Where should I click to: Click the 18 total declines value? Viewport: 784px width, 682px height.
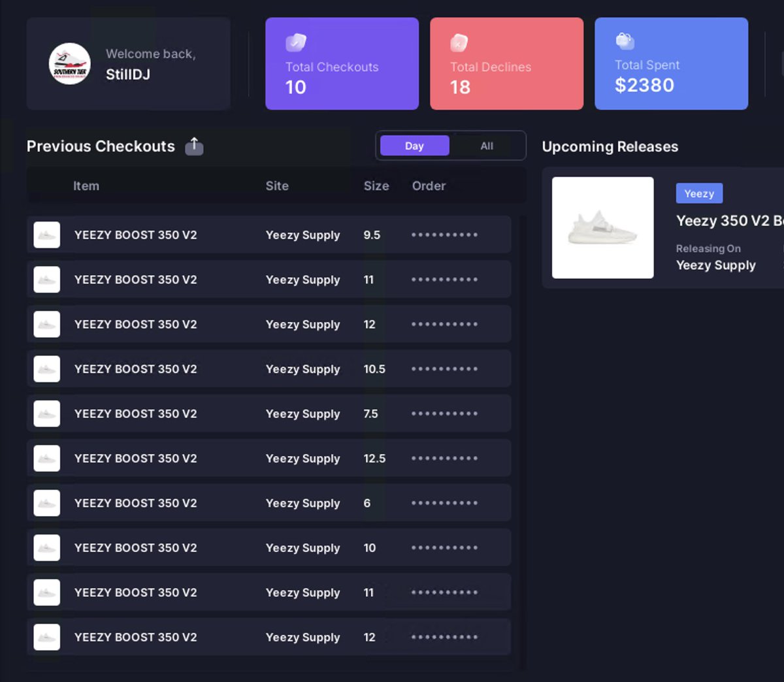tap(460, 87)
